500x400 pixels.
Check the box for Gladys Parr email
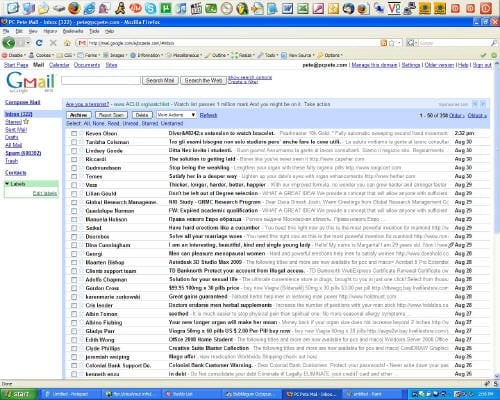tap(74, 331)
